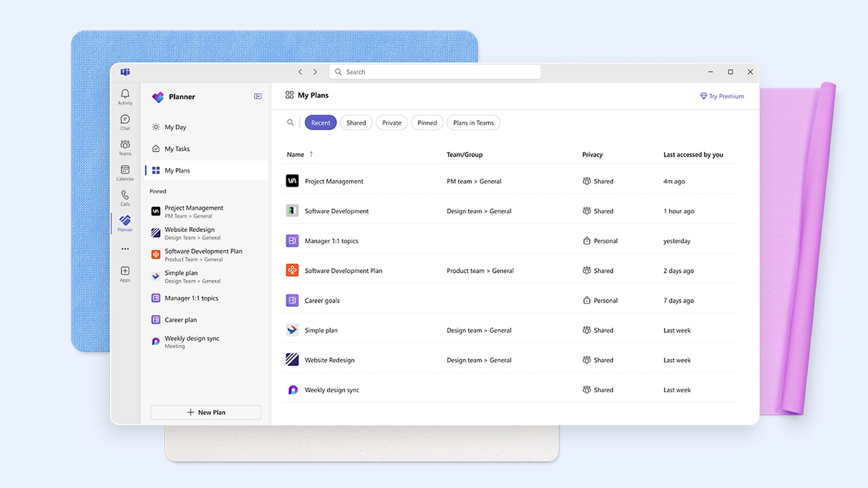Click the Manager 1:1 topics icon in table
The height and width of the screenshot is (488, 868).
click(x=292, y=241)
